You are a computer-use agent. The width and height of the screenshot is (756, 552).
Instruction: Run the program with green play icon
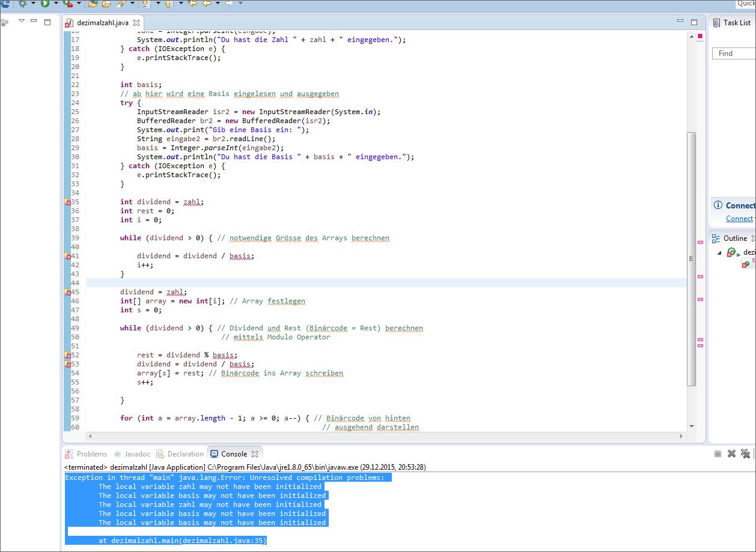click(x=45, y=4)
